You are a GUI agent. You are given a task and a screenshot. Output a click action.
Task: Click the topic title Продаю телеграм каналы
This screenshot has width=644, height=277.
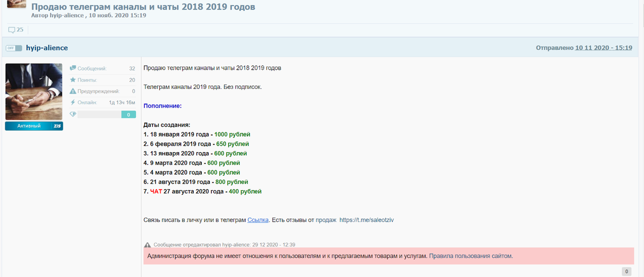point(143,7)
